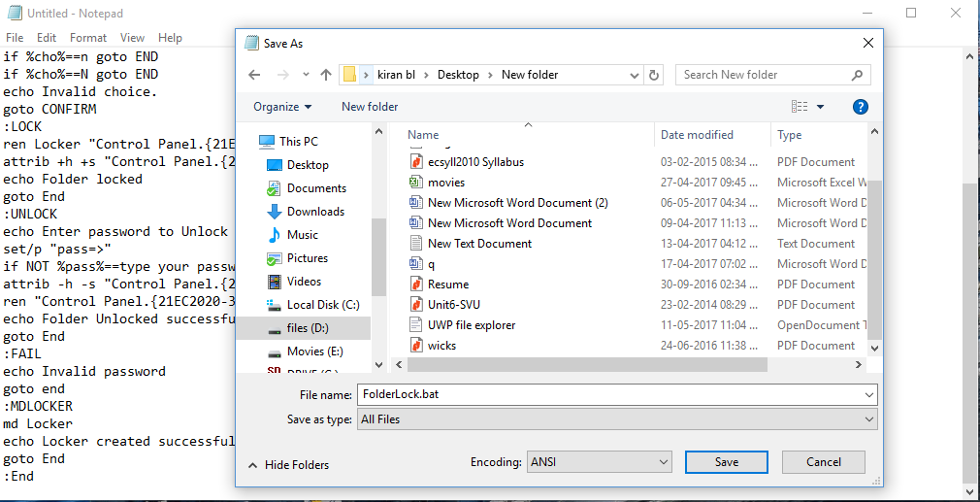This screenshot has width=980, height=502.
Task: Open recent locations dropdown arrow
Action: click(306, 75)
